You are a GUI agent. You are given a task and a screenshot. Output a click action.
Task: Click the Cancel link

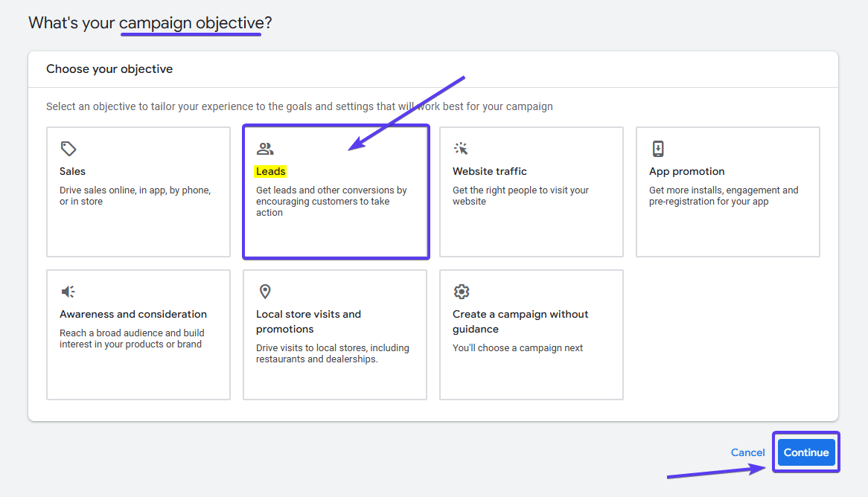[x=747, y=452]
